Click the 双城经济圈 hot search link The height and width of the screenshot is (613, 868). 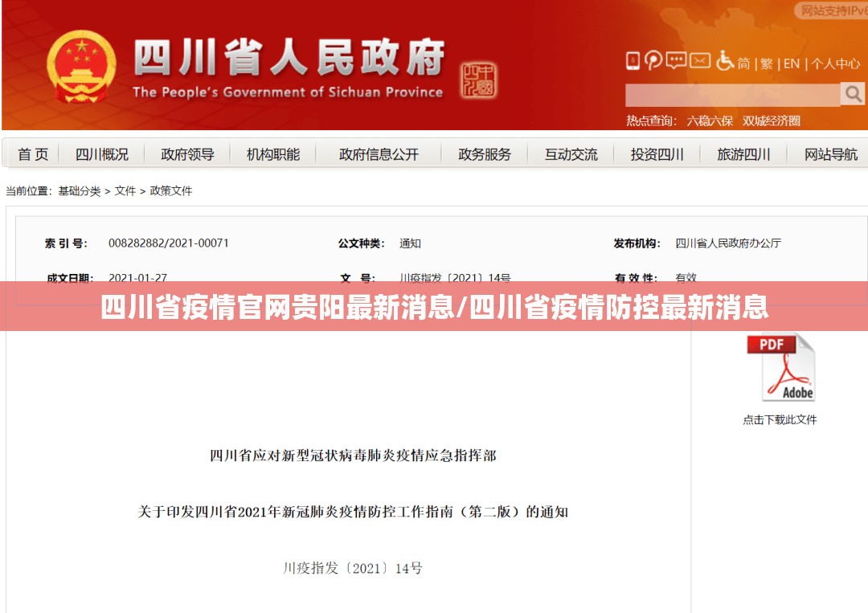[x=771, y=121]
